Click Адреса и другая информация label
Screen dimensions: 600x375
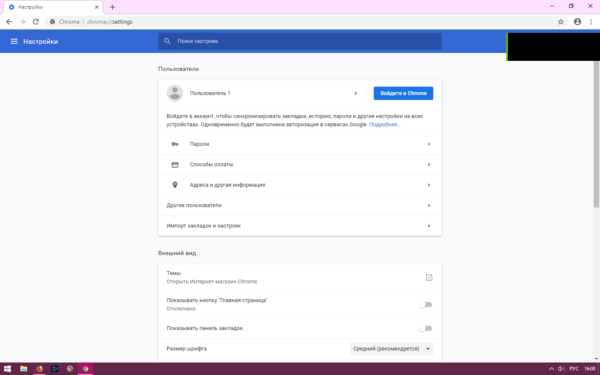click(227, 185)
